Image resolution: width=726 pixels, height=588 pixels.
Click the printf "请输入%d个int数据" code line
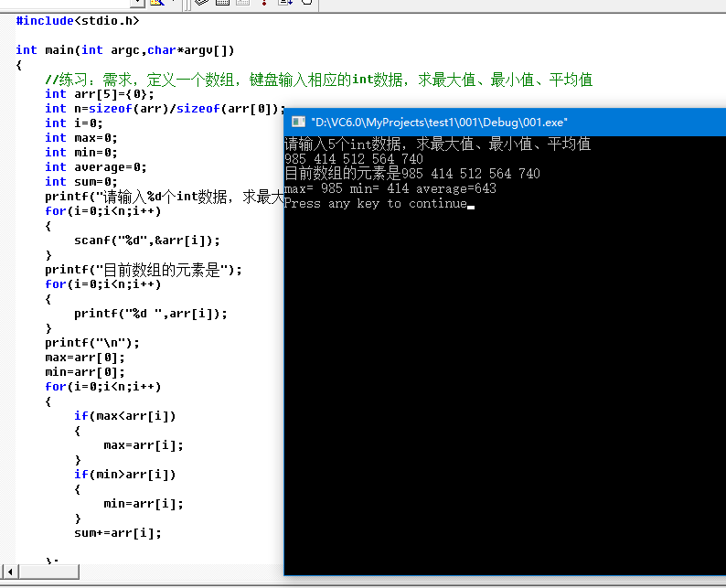click(165, 197)
